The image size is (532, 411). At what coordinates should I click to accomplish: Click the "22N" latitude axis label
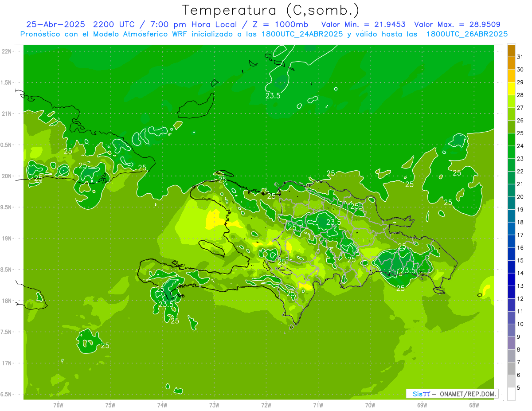(7, 51)
